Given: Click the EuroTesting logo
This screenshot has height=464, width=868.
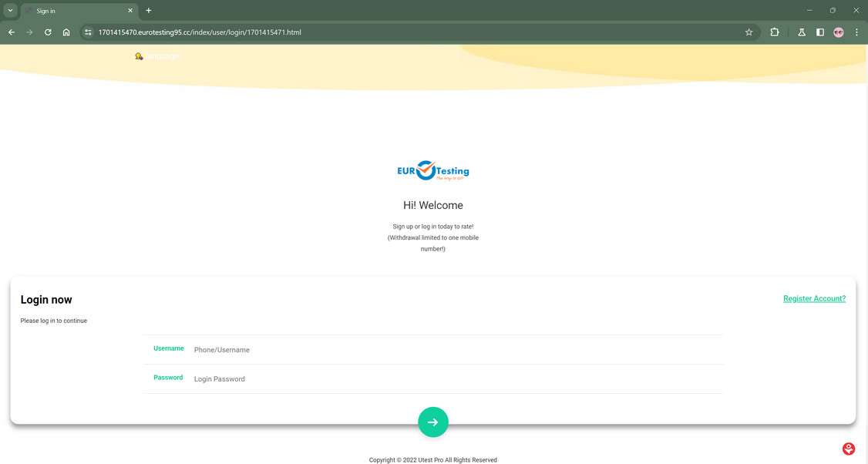Looking at the screenshot, I should pyautogui.click(x=433, y=170).
